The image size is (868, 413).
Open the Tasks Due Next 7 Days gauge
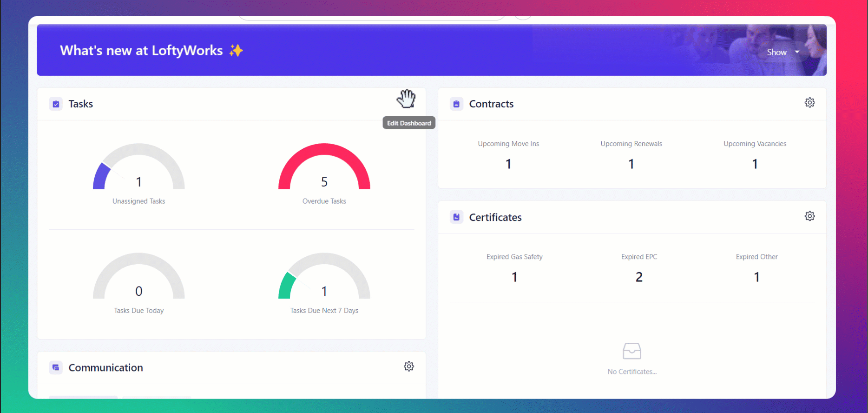point(324,276)
